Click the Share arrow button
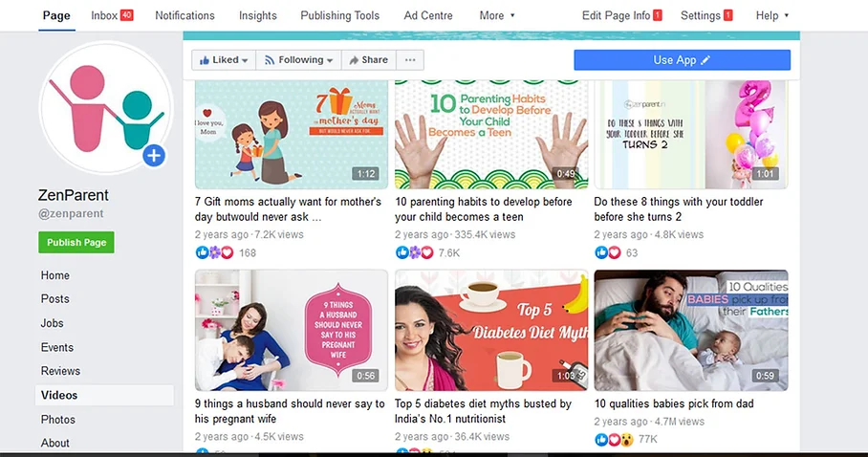This screenshot has height=457, width=868. (369, 60)
